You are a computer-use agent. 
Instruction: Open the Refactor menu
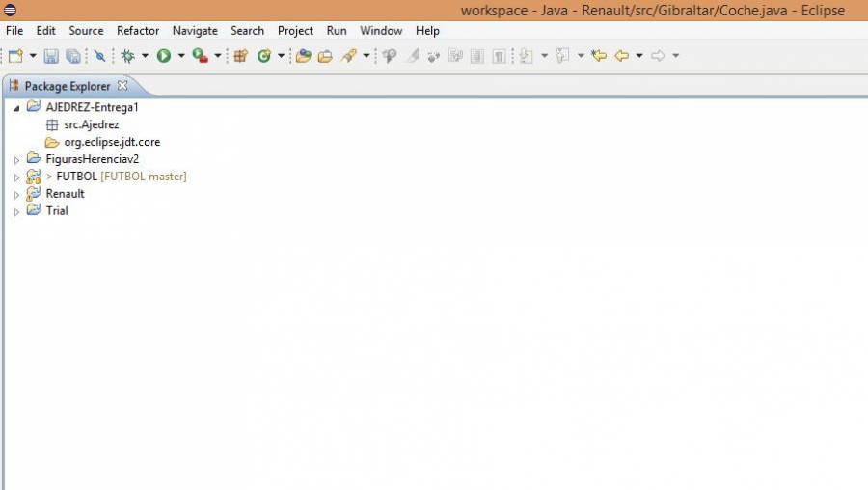pos(138,31)
